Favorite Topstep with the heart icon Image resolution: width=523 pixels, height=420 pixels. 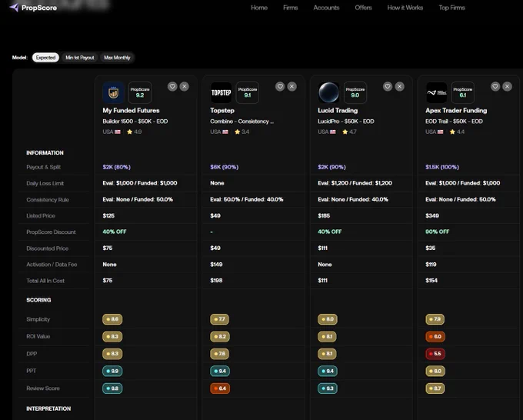coord(280,87)
